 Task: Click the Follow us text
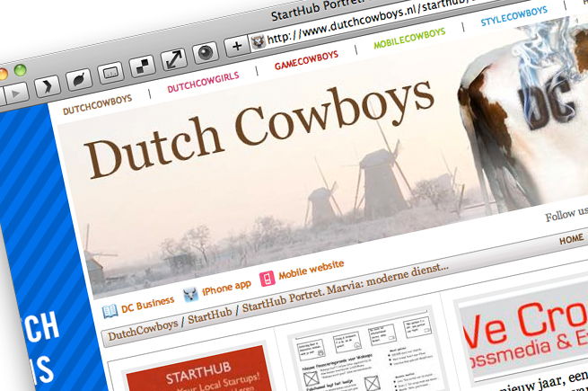(x=566, y=214)
